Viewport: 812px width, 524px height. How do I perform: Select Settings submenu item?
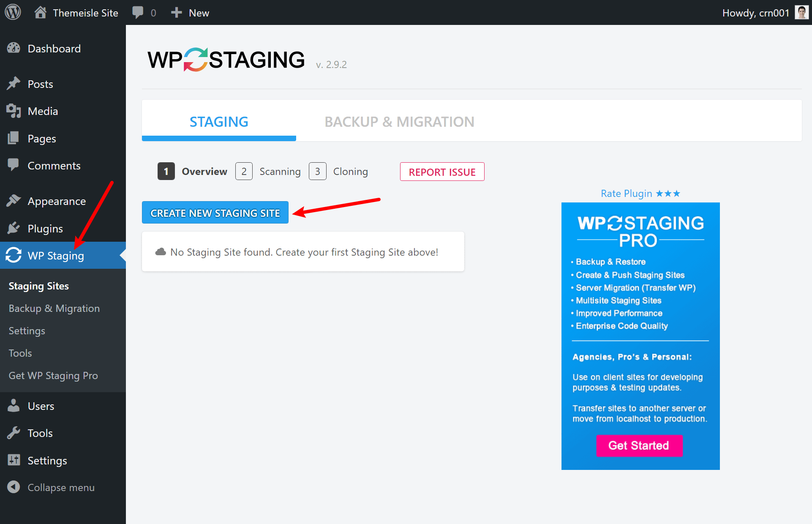click(27, 330)
